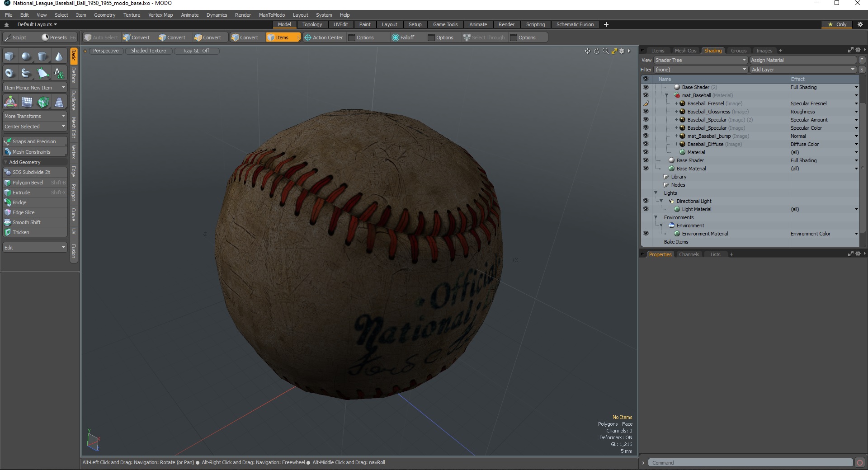This screenshot has width=868, height=470.
Task: Click the Rotate viewport icon
Action: (596, 51)
